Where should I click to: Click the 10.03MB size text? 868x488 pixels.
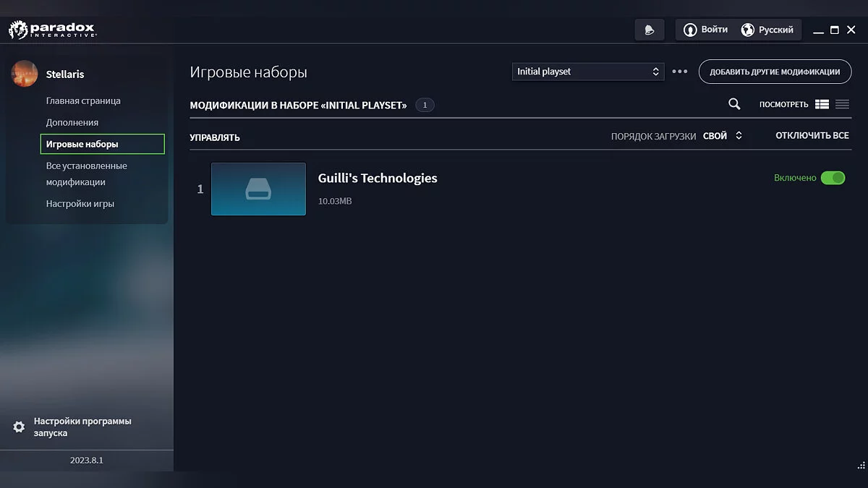[x=335, y=201]
